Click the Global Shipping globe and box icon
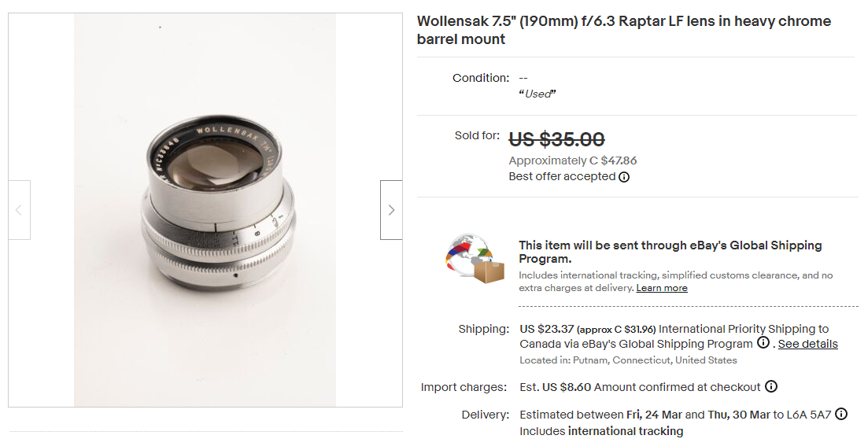 point(475,258)
